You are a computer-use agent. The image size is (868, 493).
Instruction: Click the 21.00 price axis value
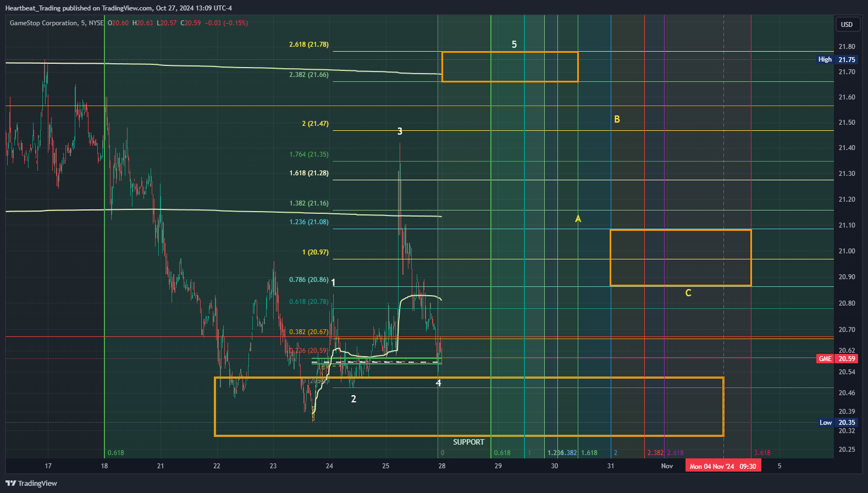(x=847, y=251)
